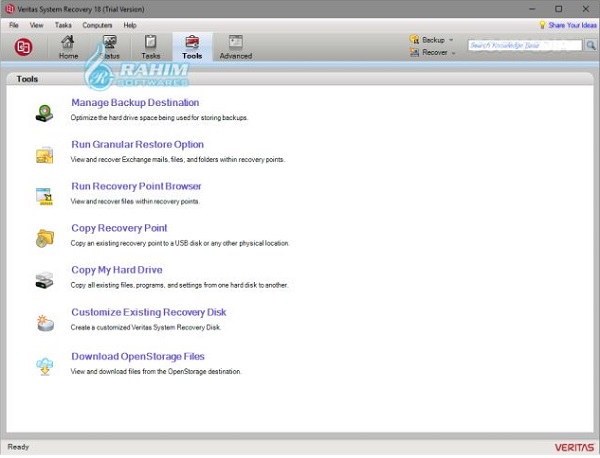Click the application icon in title bar

pyautogui.click(x=10, y=9)
